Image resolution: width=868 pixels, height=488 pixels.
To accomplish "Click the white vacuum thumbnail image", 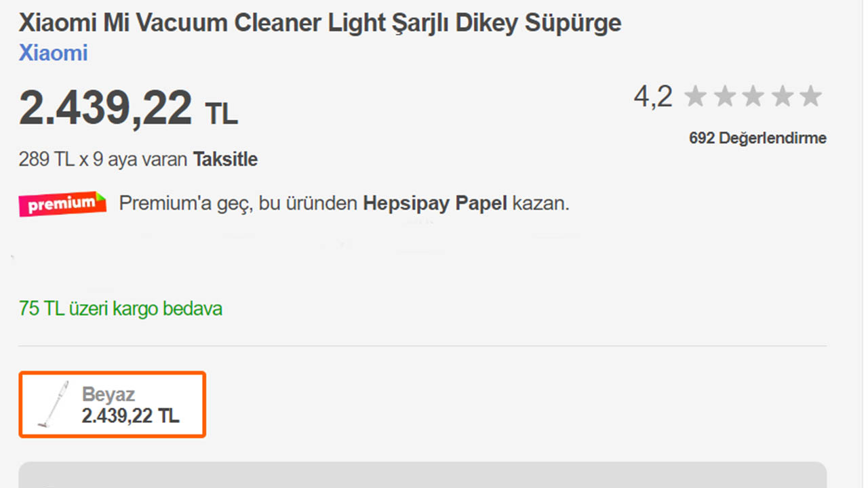I will 53,405.
